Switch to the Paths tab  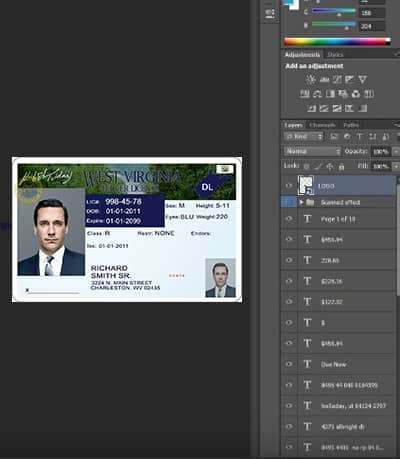tap(351, 125)
